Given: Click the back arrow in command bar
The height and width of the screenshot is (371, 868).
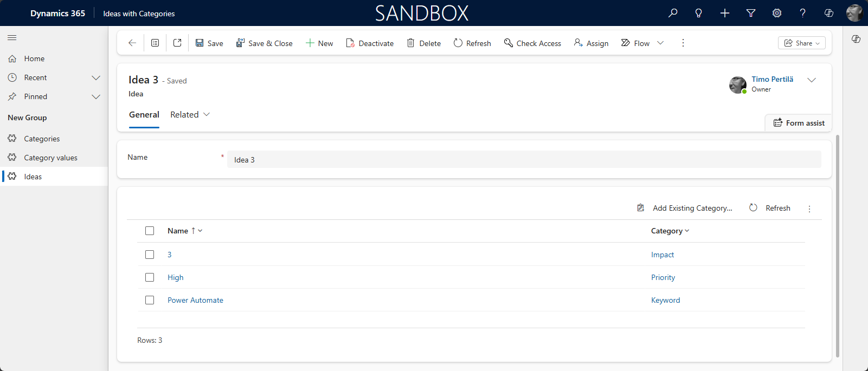Looking at the screenshot, I should pyautogui.click(x=132, y=43).
